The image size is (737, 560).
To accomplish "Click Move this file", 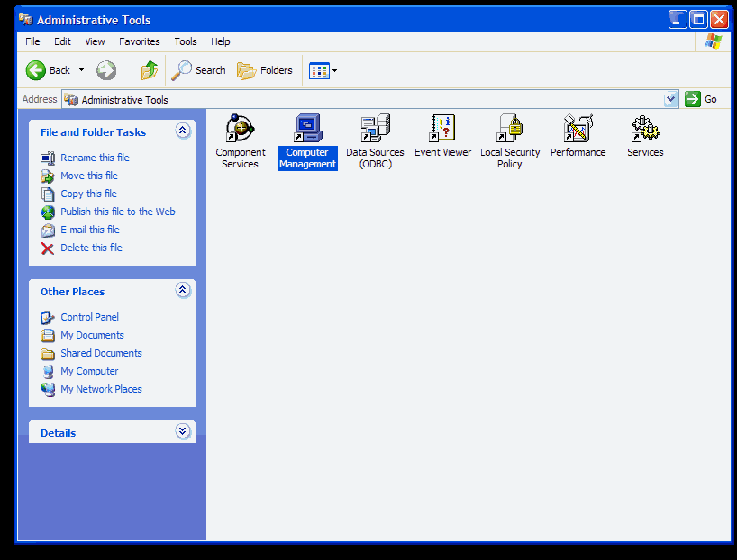I will pyautogui.click(x=89, y=176).
